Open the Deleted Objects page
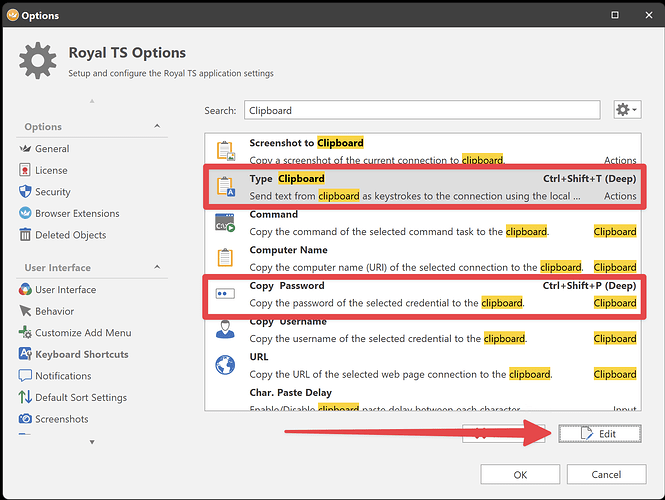This screenshot has width=665, height=500. [71, 235]
